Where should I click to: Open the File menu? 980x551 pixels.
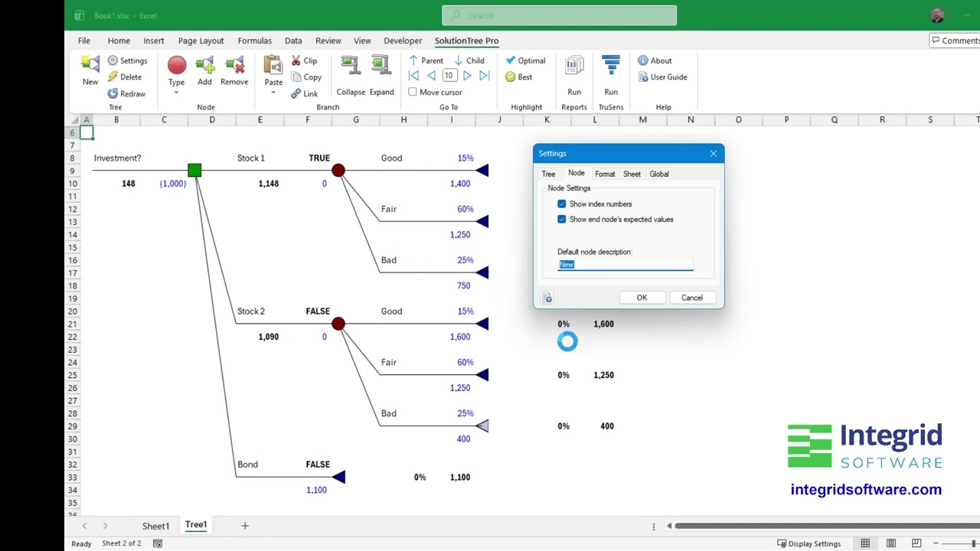84,41
